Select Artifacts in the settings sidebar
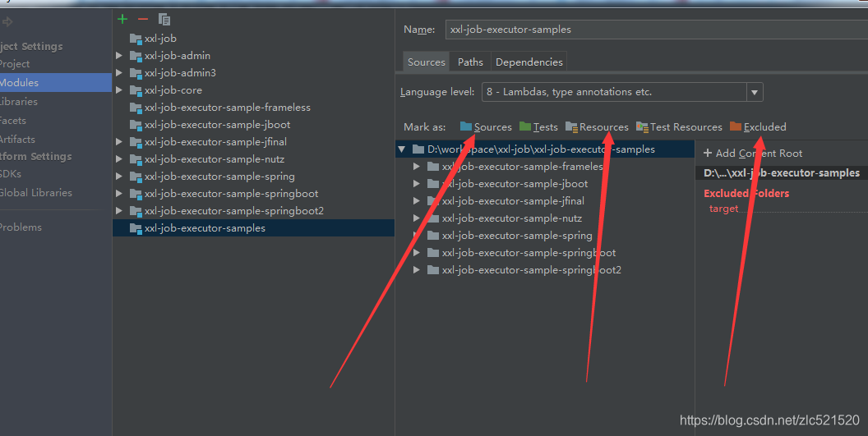This screenshot has width=868, height=436. 18,139
